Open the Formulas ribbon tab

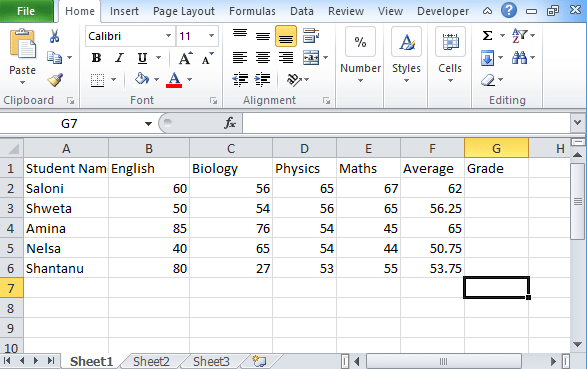(x=252, y=11)
